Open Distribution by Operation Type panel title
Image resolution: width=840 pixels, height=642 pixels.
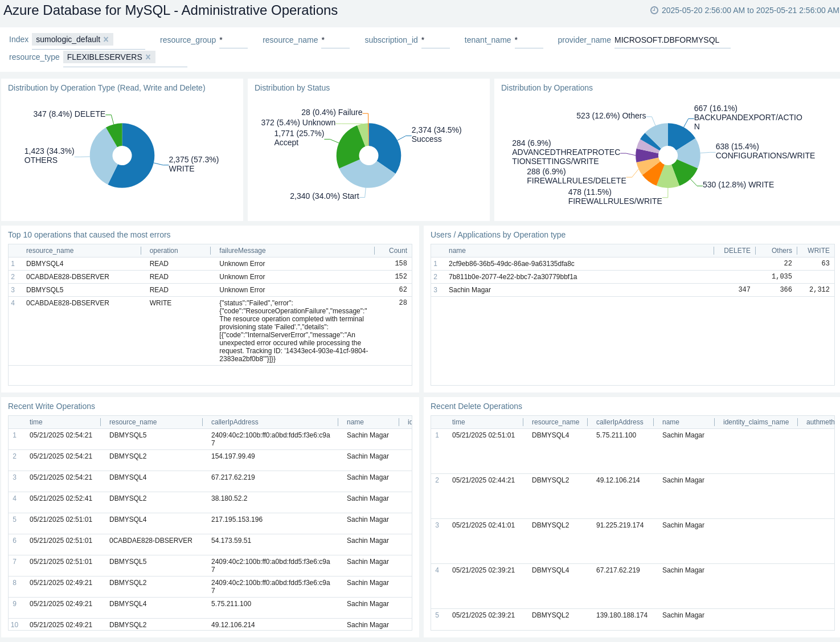[106, 88]
